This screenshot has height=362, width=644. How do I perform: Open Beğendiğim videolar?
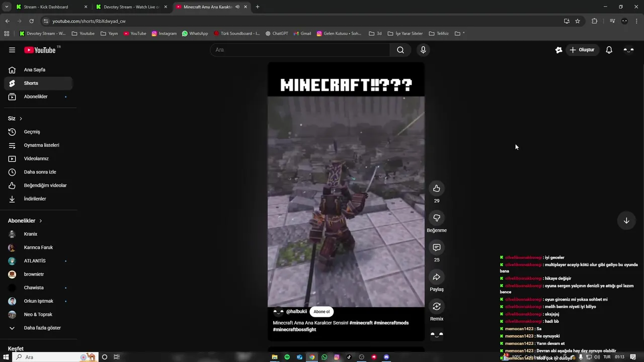point(38,186)
